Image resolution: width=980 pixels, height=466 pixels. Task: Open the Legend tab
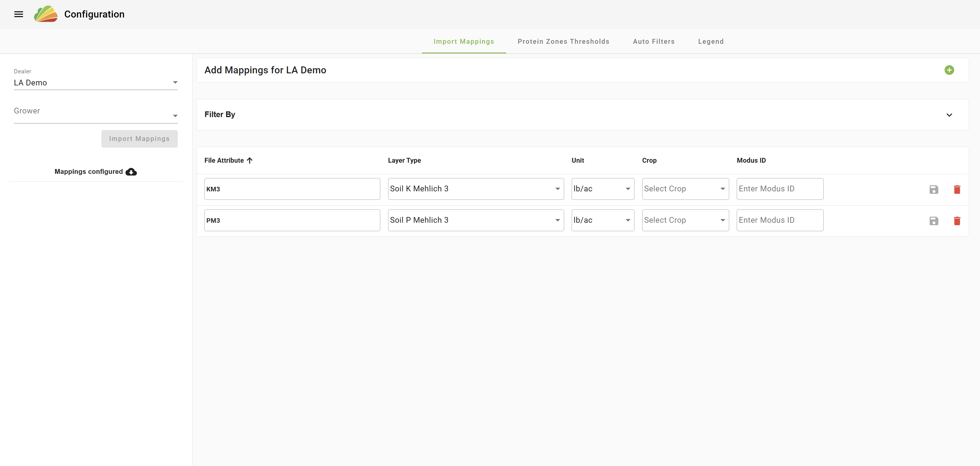[711, 41]
